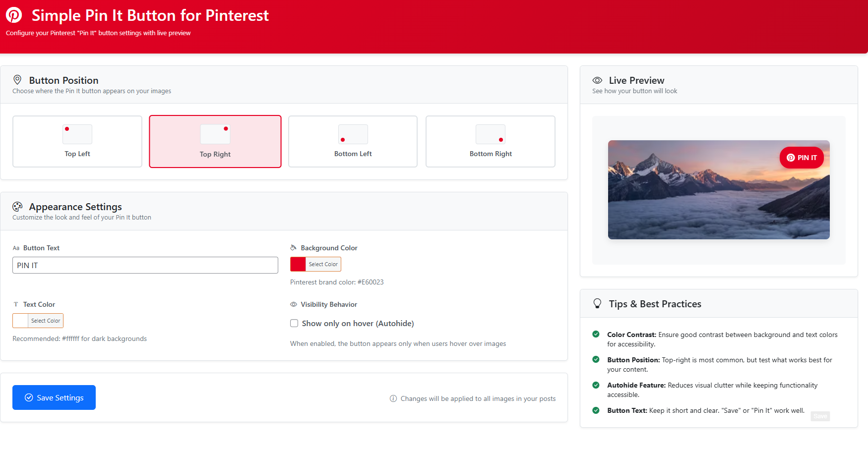
Task: Click the eye icon beside Live Preview
Action: [x=597, y=80]
